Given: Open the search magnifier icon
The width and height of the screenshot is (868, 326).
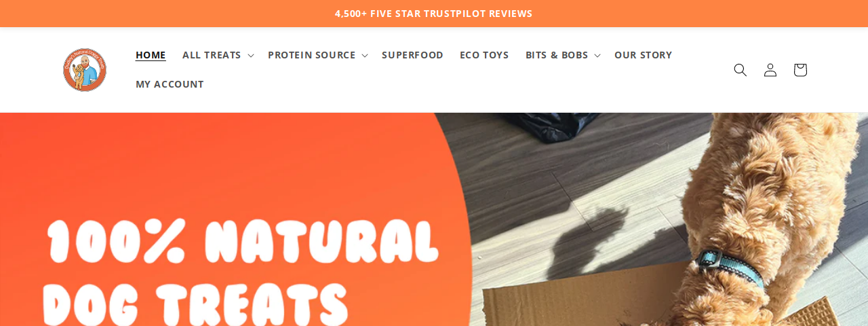Looking at the screenshot, I should pos(741,70).
